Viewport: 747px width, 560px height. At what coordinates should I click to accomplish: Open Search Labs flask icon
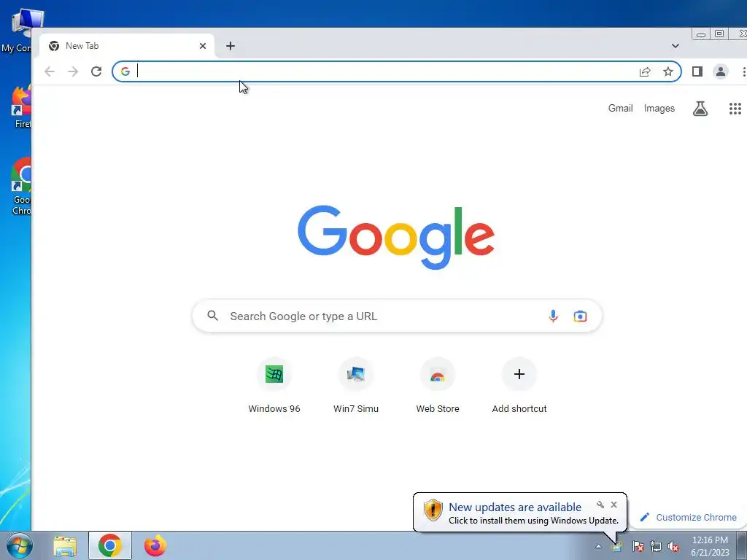click(700, 109)
